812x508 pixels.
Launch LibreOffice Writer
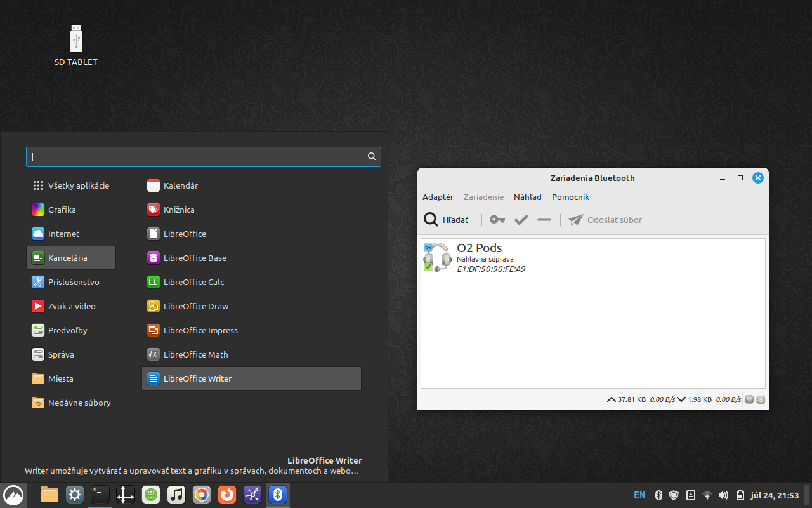(x=251, y=378)
